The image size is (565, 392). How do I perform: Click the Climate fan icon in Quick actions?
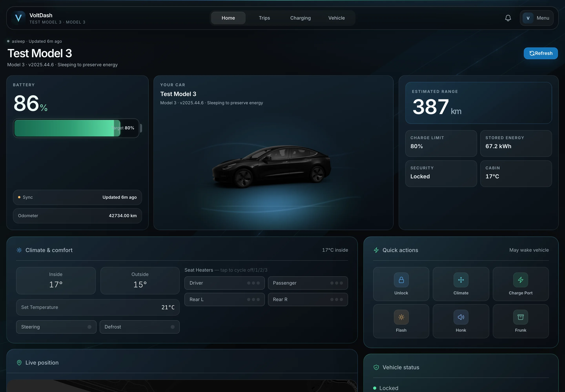[461, 280]
